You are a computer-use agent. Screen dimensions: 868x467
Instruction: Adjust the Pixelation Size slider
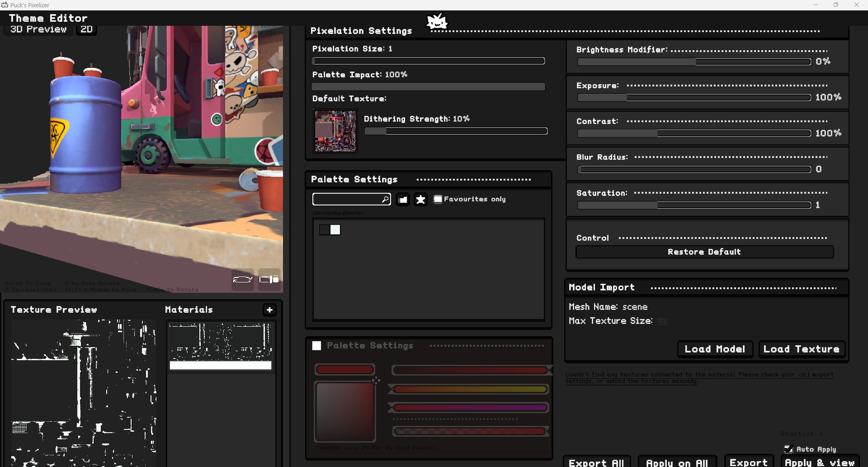pos(428,61)
